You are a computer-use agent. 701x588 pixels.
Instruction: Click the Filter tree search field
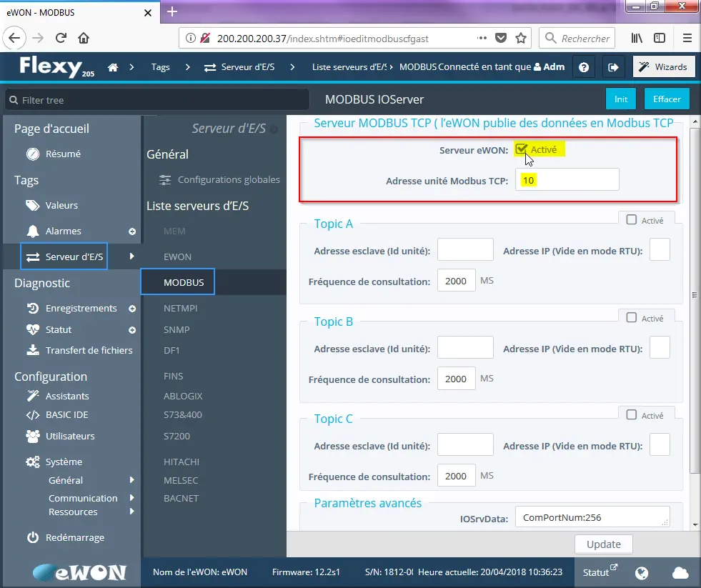click(157, 100)
